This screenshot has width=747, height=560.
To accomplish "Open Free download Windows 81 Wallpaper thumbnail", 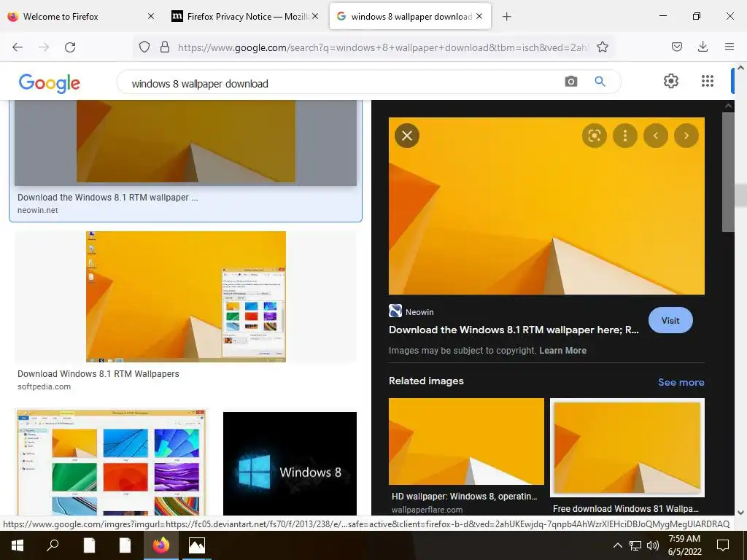I will [627, 448].
